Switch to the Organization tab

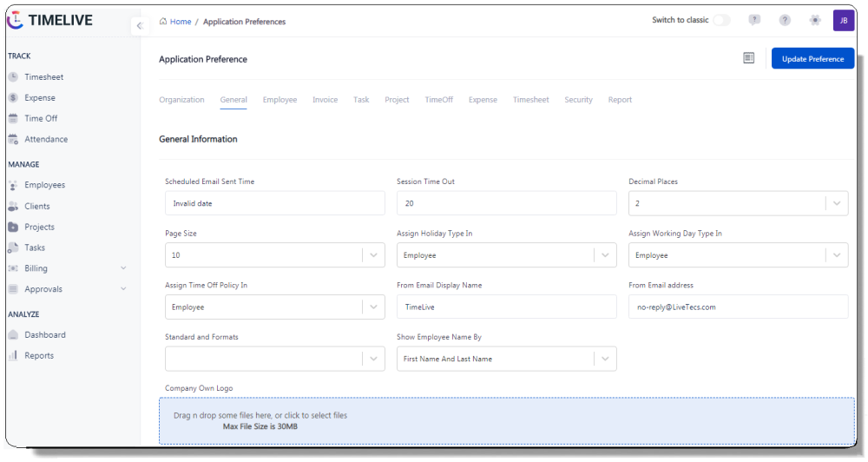[x=181, y=100]
